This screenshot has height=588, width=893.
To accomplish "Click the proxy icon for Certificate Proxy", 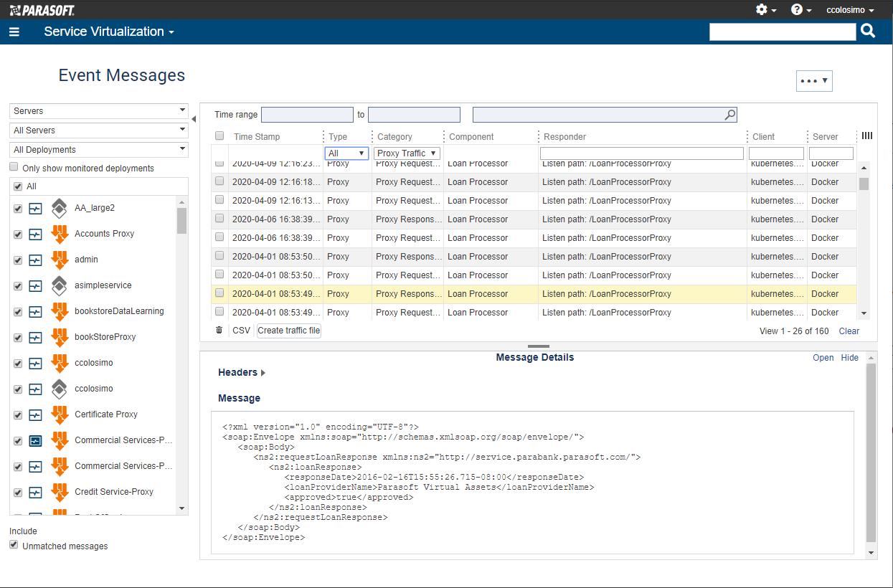I will (60, 414).
